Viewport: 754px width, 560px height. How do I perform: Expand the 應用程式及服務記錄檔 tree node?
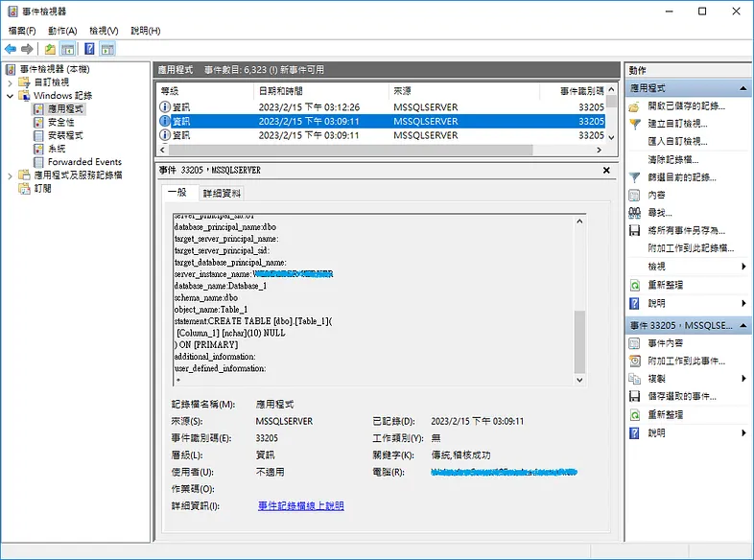[x=11, y=175]
